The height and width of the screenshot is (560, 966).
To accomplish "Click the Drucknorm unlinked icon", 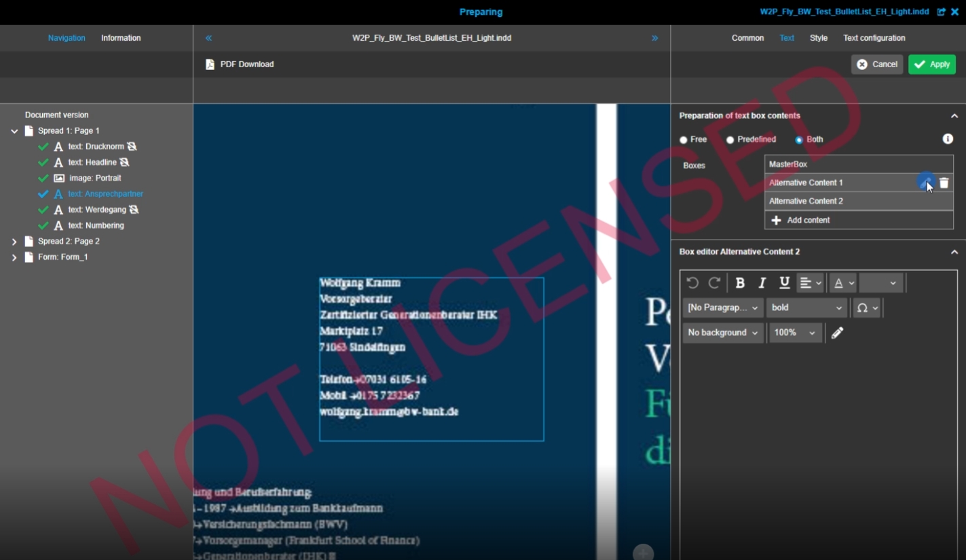I will [132, 147].
